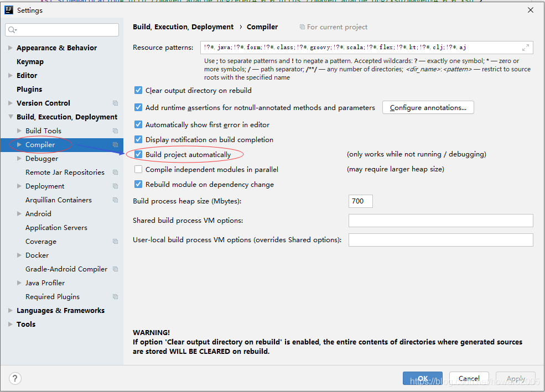Enable Compile independent modules in parallel
The height and width of the screenshot is (392, 545).
coord(138,169)
